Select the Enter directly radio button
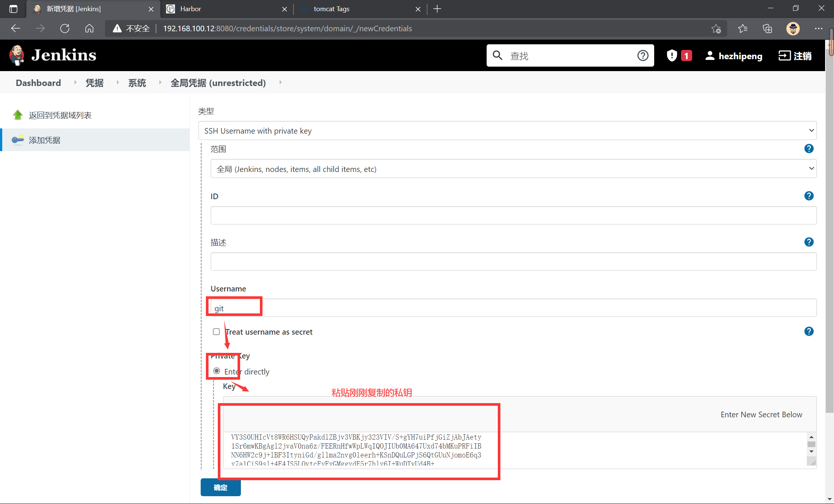 tap(217, 371)
